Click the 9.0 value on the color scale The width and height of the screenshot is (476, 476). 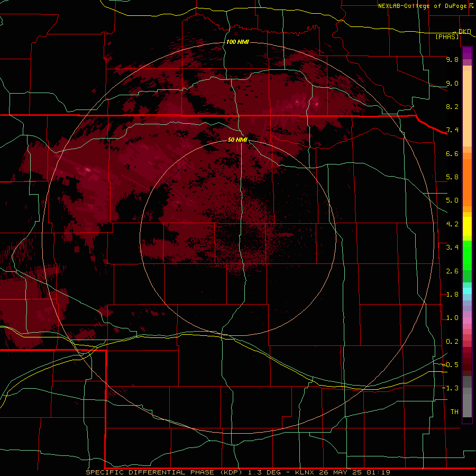pyautogui.click(x=452, y=83)
